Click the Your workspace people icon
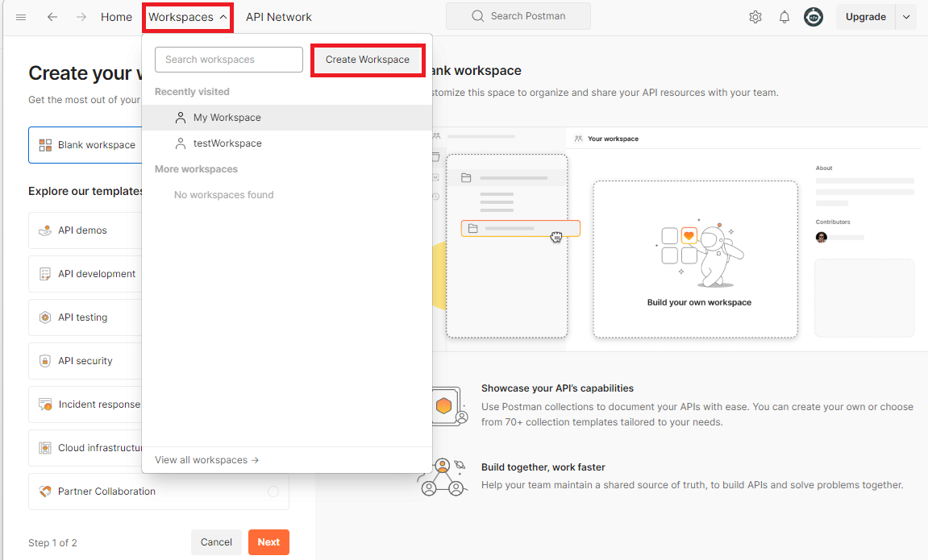 [x=579, y=139]
